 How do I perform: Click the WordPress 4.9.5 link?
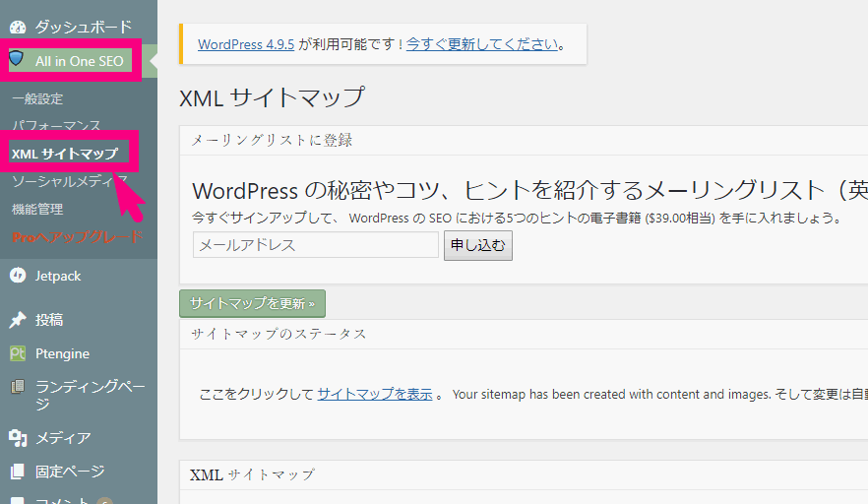(246, 44)
